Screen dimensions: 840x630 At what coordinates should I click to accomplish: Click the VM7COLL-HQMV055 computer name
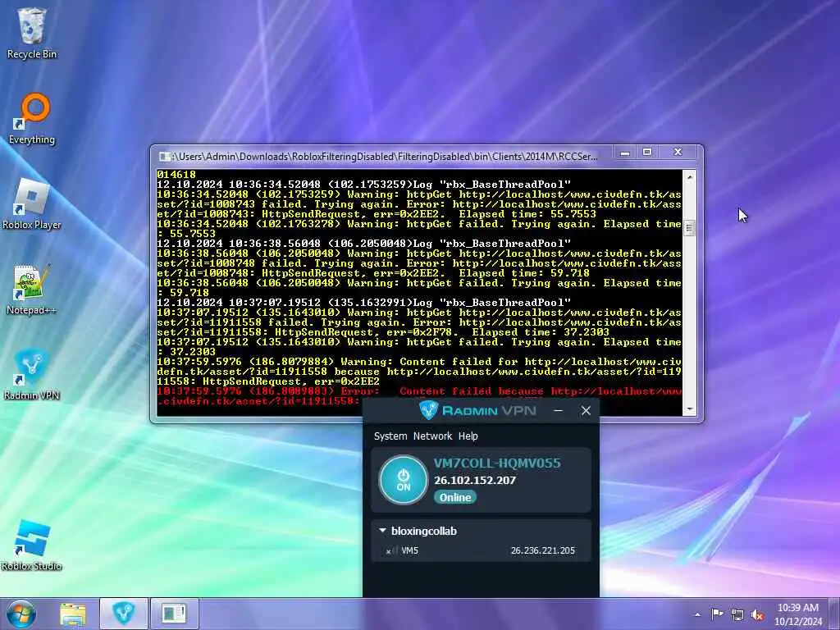(497, 463)
